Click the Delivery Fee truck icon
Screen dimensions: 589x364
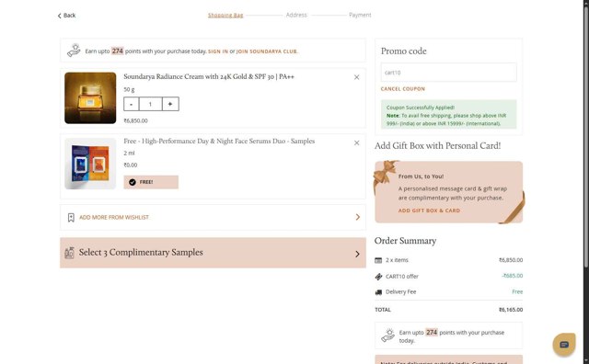378,292
